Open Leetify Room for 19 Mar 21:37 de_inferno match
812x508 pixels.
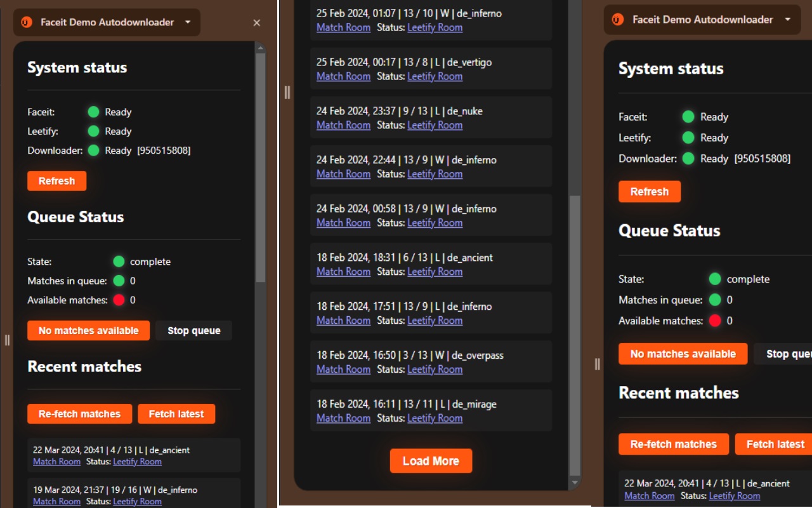(x=137, y=502)
